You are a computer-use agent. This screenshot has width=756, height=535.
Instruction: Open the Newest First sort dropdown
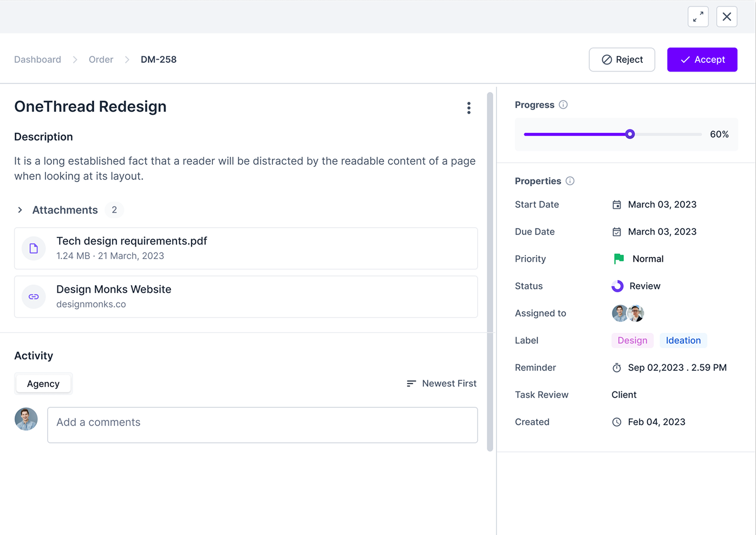pyautogui.click(x=441, y=383)
